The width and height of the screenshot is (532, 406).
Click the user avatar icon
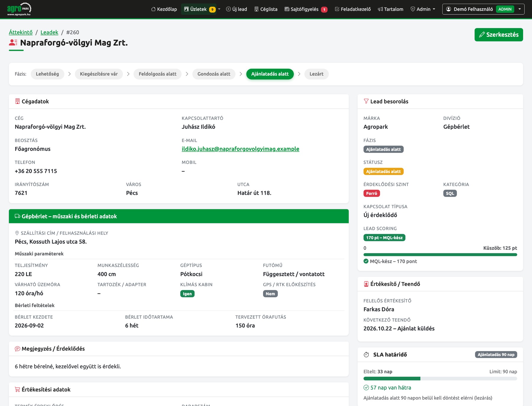(x=448, y=9)
